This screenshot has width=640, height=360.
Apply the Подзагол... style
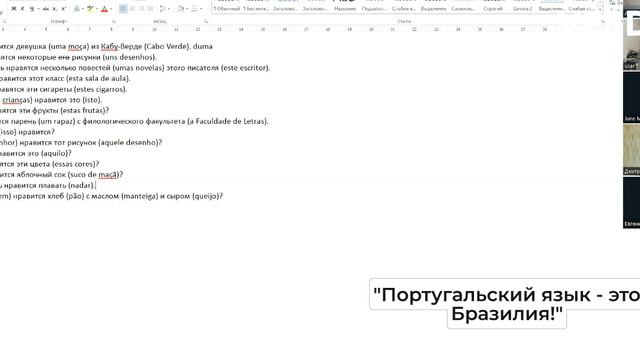click(x=374, y=6)
